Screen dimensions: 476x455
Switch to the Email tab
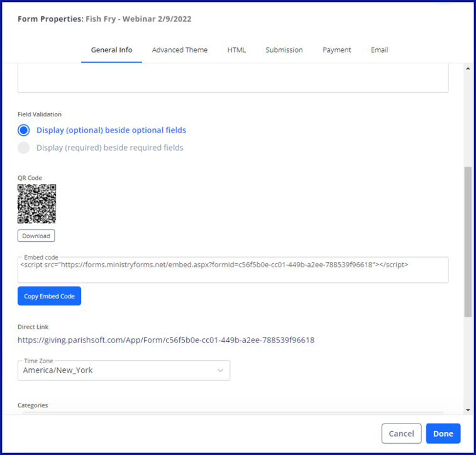(379, 50)
